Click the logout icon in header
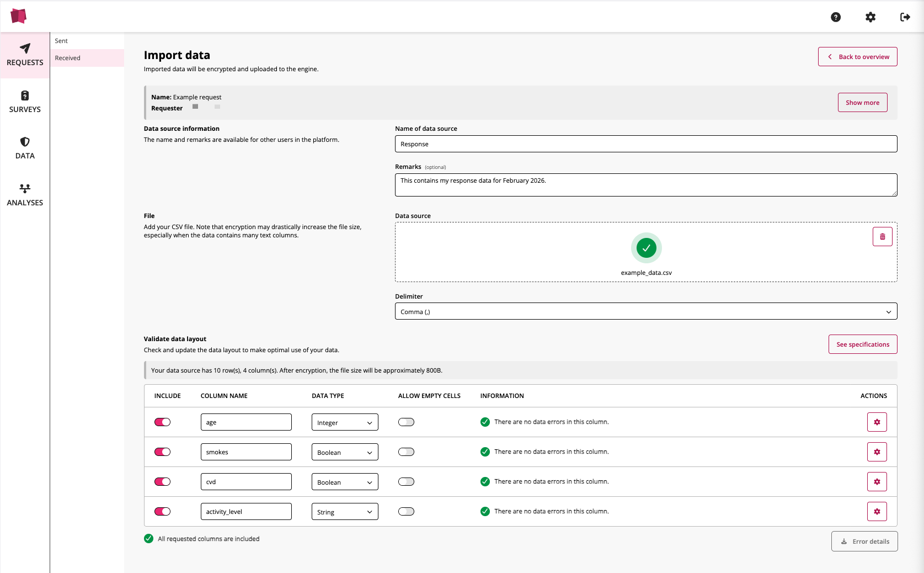924x573 pixels. 905,17
